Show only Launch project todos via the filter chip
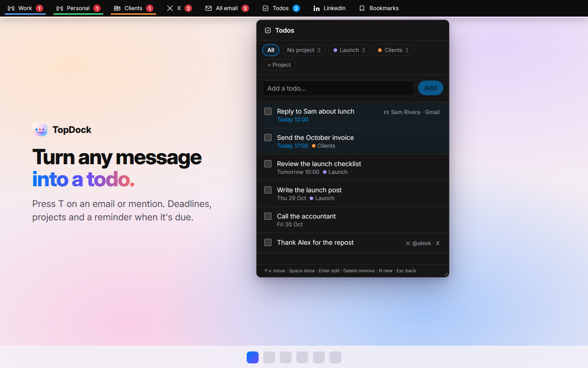Viewport: 588px width, 368px height. click(x=349, y=50)
